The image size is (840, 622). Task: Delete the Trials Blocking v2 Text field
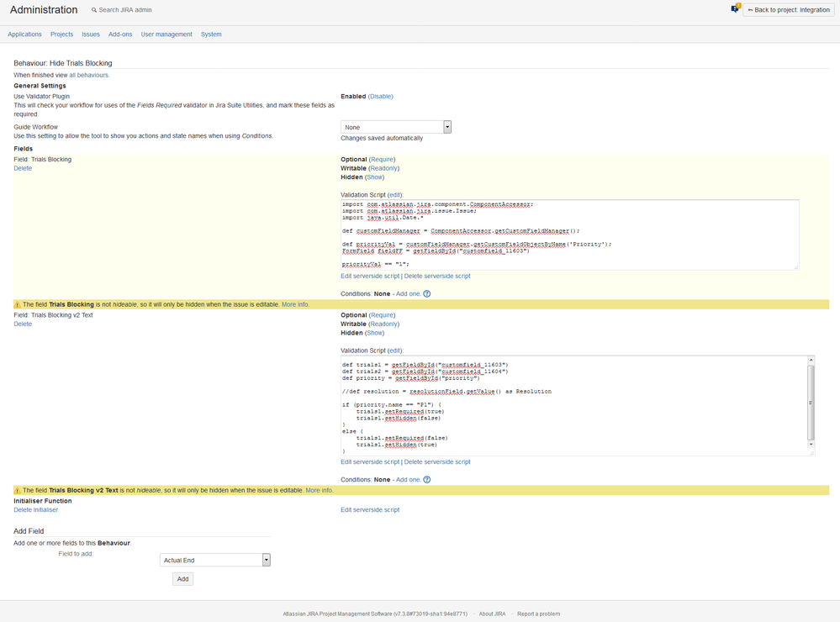(23, 324)
